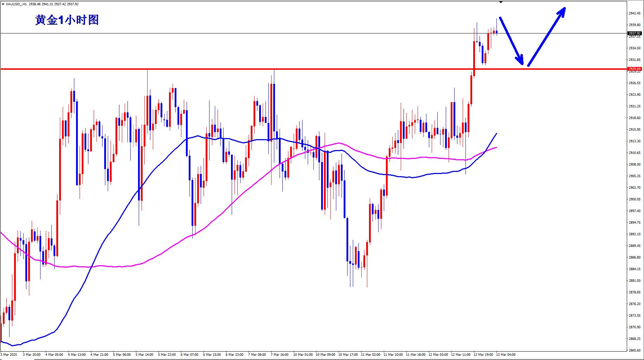The height and width of the screenshot is (360, 644).
Task: Click the last blue candlestick on the chart
Action: 496,32
